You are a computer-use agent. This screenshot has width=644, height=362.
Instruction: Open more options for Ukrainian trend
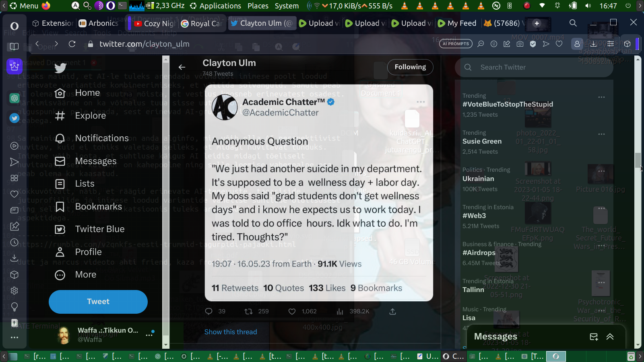coord(601,171)
